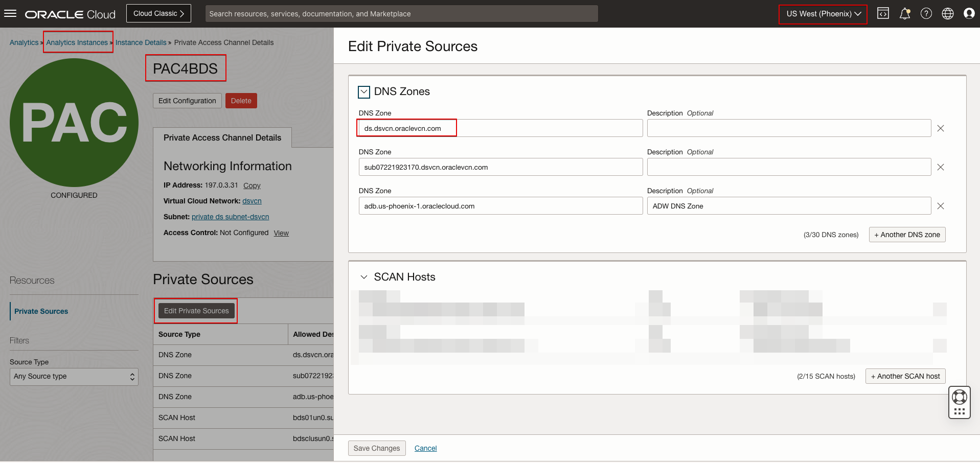Collapse the SCAN Hosts section
980x463 pixels.
pyautogui.click(x=364, y=277)
